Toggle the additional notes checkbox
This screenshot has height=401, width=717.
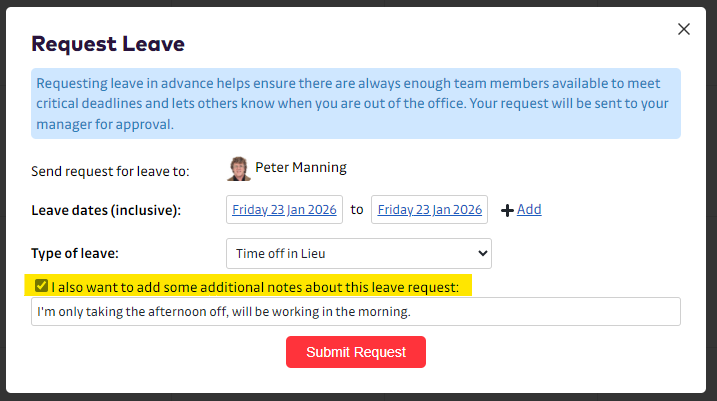click(x=41, y=286)
